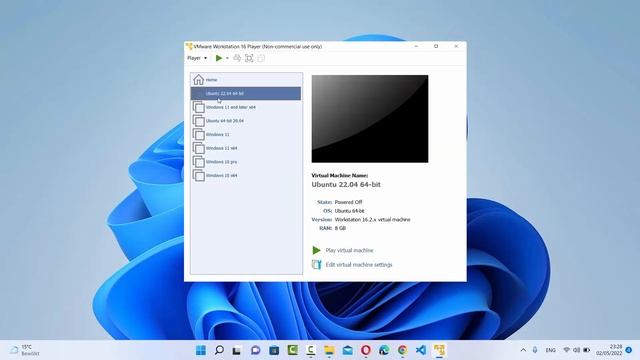Click Workstation 16.2.x virtual machine text

[372, 220]
